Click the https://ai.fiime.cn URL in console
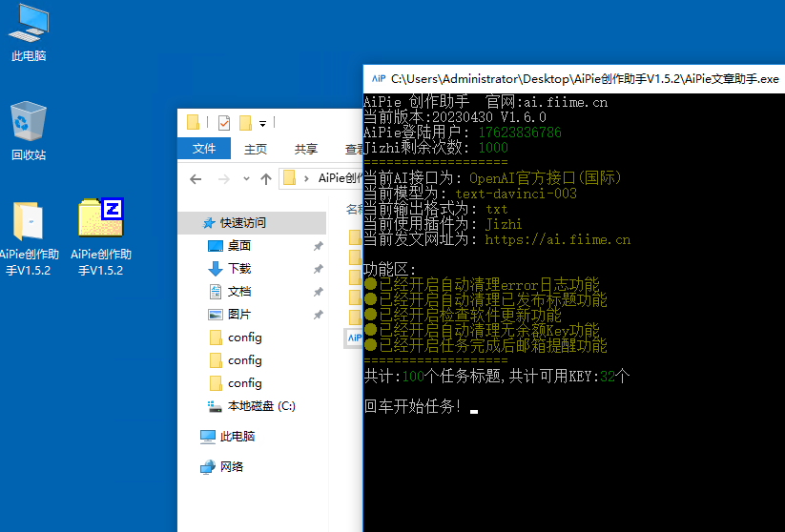 (558, 239)
